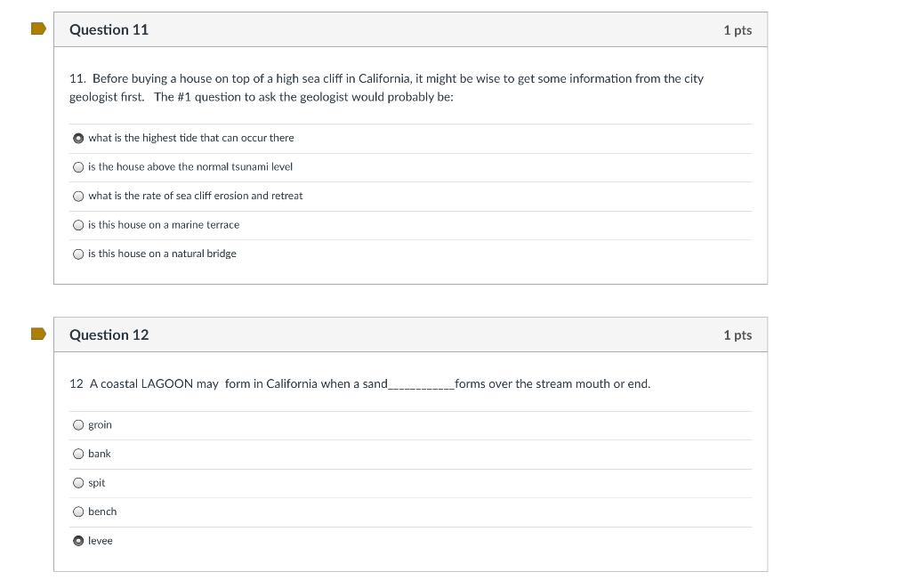Select 'what is the highest tide' radio option
This screenshot has width=911, height=588.
click(x=78, y=138)
